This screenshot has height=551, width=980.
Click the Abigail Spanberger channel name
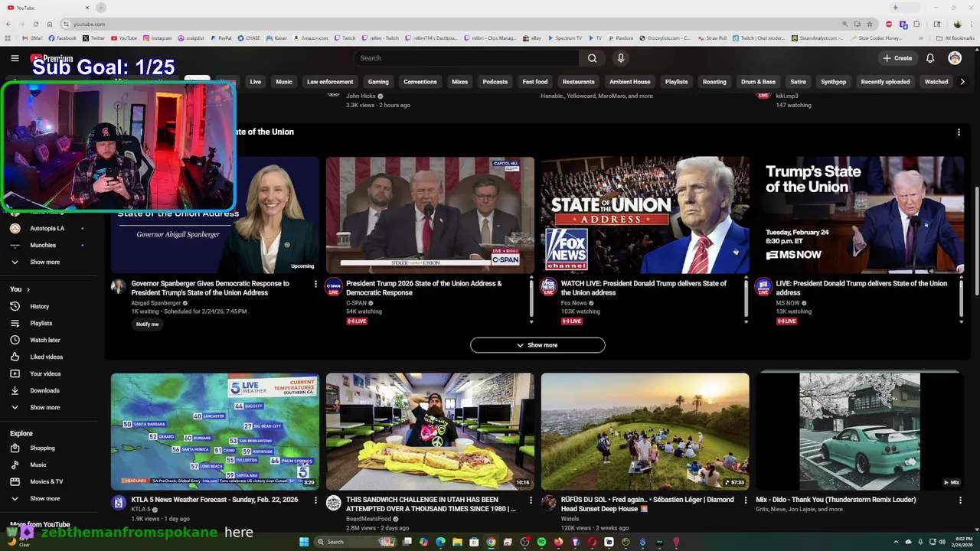click(155, 303)
